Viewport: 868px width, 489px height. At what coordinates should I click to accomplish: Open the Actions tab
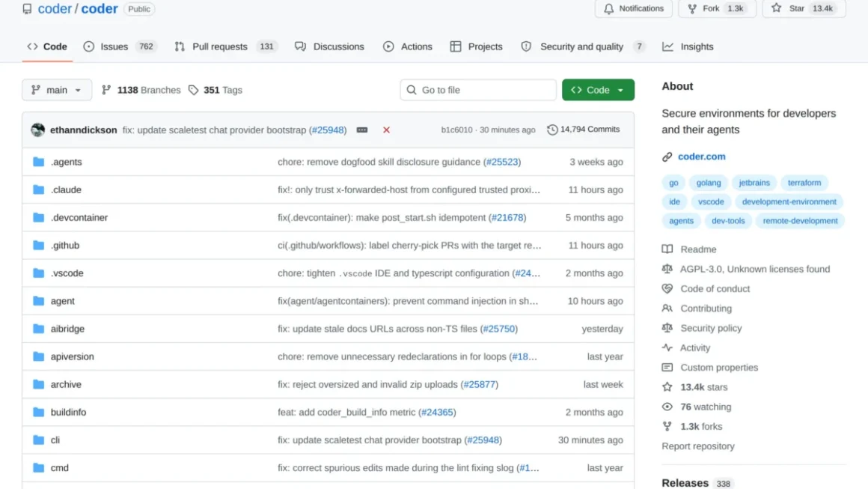408,46
